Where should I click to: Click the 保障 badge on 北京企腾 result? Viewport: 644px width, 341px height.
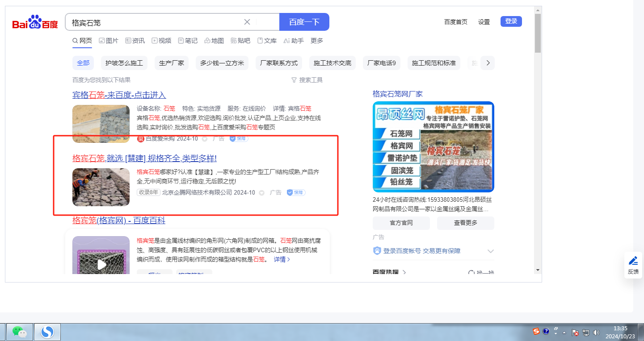coord(296,192)
